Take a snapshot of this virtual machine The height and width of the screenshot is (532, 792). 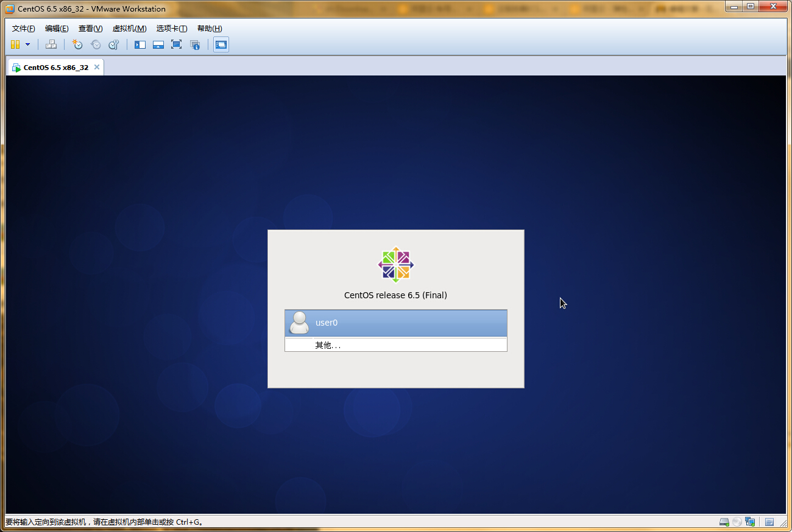click(77, 44)
